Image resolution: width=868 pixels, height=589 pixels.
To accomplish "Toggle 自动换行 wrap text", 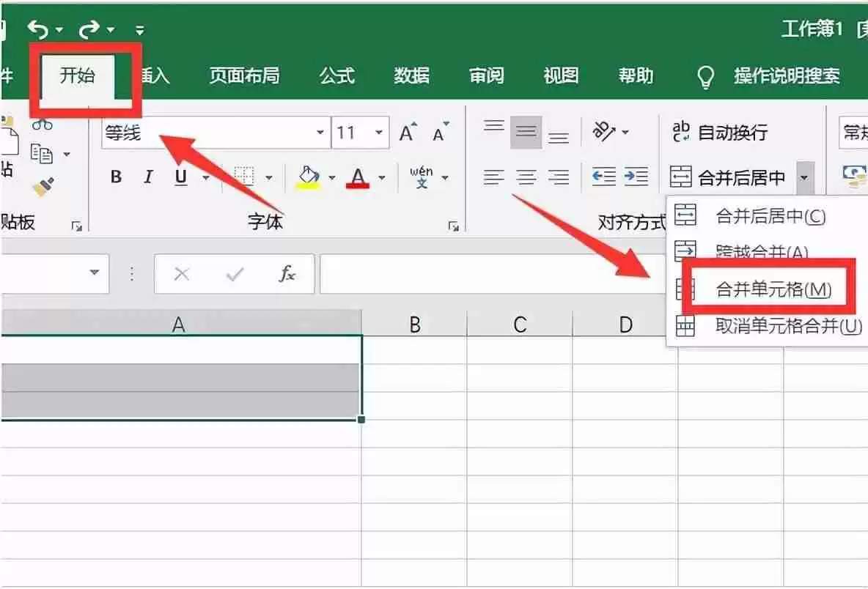I will coord(720,132).
